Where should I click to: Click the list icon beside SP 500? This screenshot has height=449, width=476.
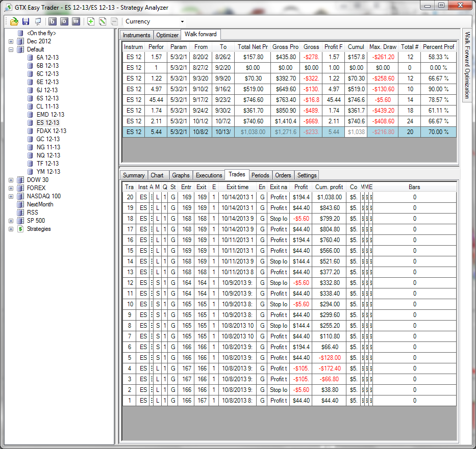(20, 221)
